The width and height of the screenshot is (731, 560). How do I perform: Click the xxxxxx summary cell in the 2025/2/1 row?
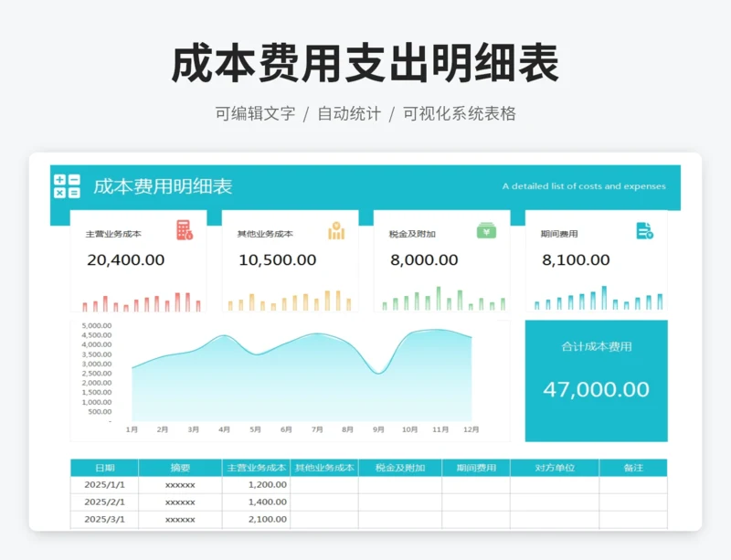(x=180, y=502)
